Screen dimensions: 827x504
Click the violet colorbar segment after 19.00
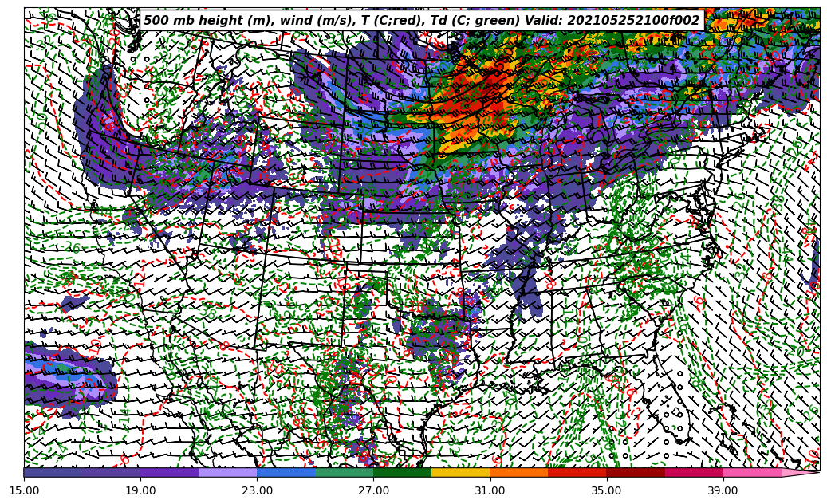(x=169, y=473)
